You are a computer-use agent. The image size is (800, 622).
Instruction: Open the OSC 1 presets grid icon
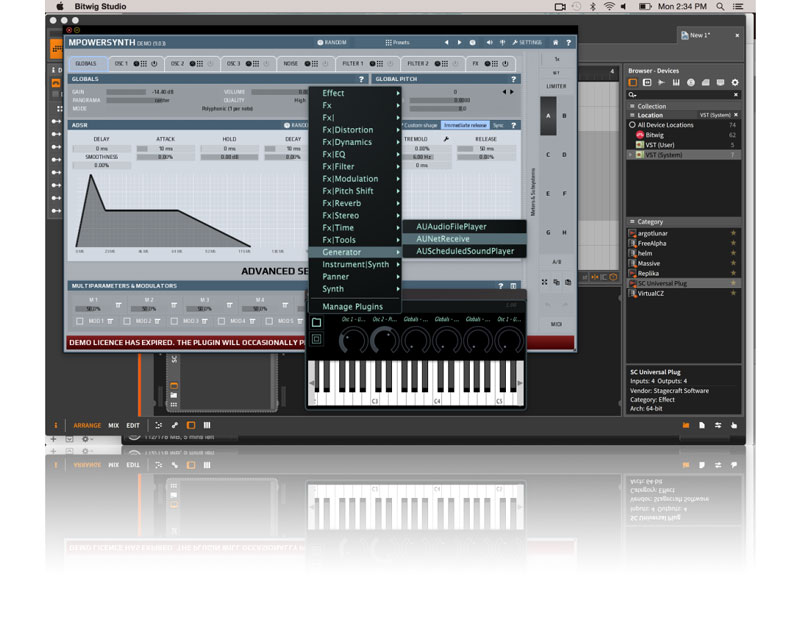143,64
